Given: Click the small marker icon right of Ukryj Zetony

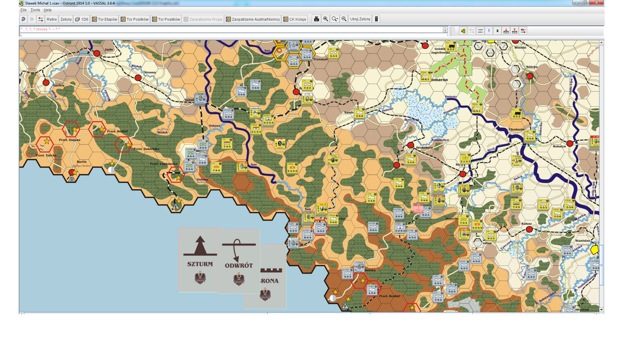Looking at the screenshot, I should pos(376,19).
